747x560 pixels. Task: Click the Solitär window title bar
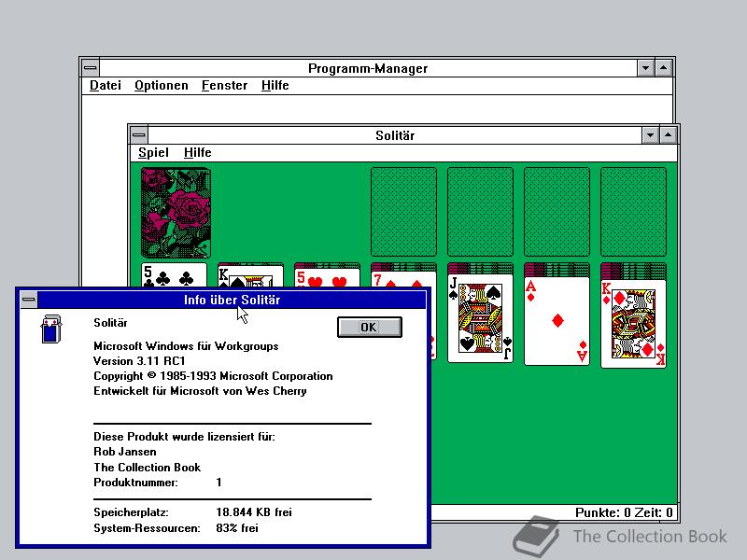[394, 135]
